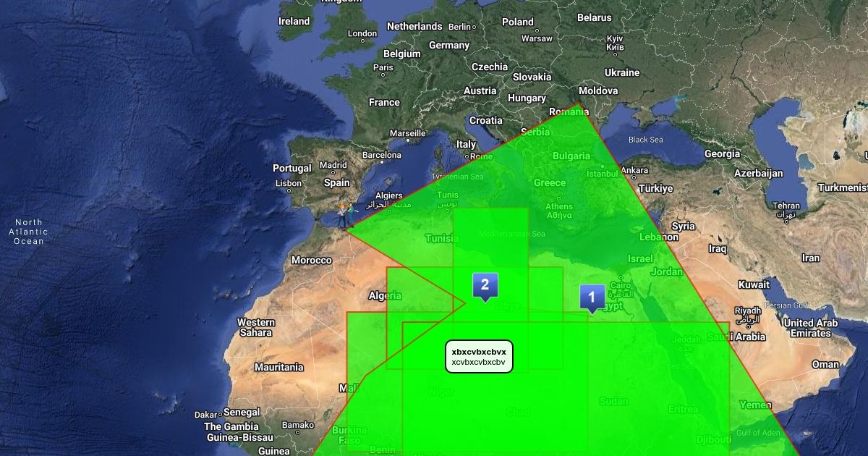Click the 'Kuwait' country label
Viewport: 868px width, 456px height.
click(x=754, y=284)
